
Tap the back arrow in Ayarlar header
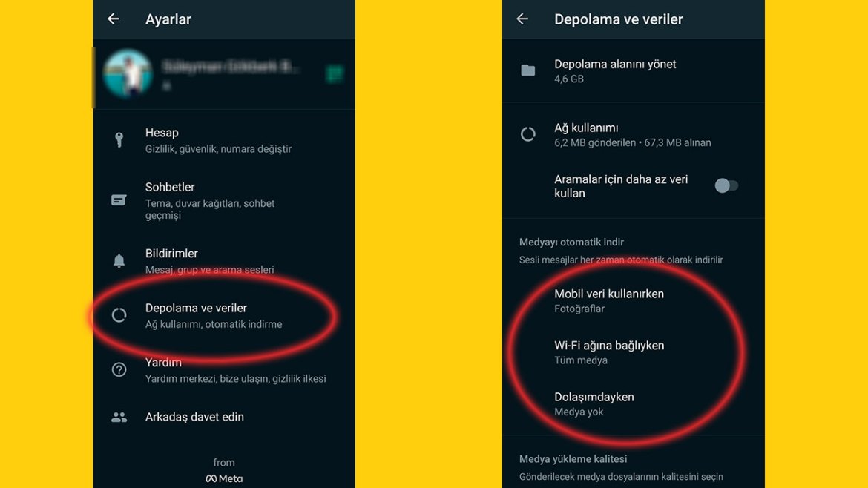114,19
